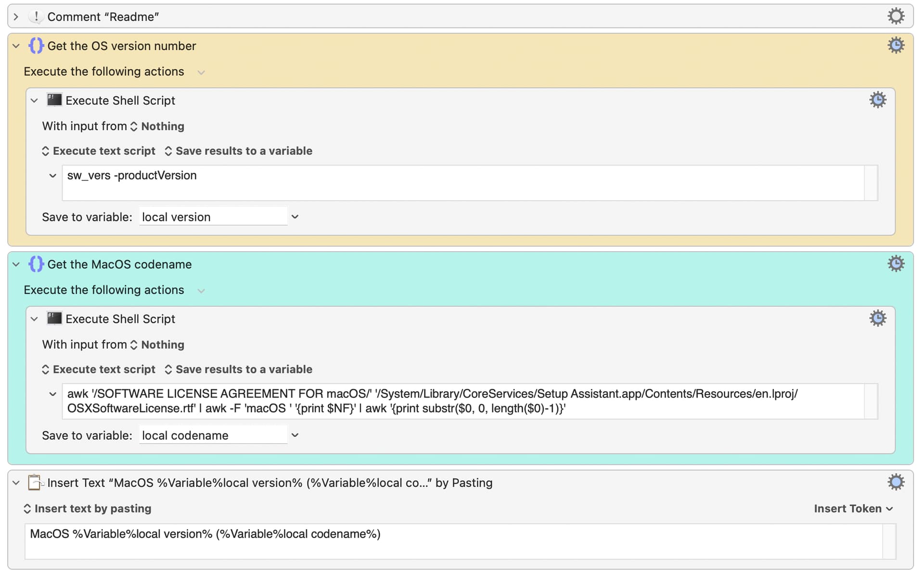Viewport: 924px width, 577px height.
Task: Click curly braces icon of Get the OS version number
Action: (36, 46)
